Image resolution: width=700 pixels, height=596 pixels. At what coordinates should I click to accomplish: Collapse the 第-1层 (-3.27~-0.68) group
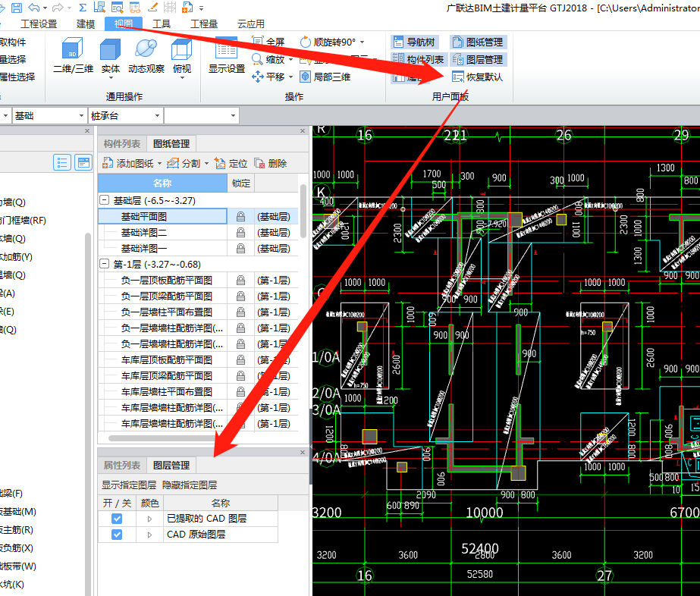(104, 264)
